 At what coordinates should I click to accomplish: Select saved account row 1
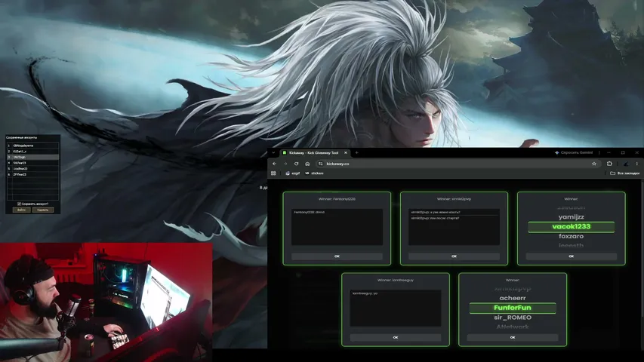coord(33,146)
